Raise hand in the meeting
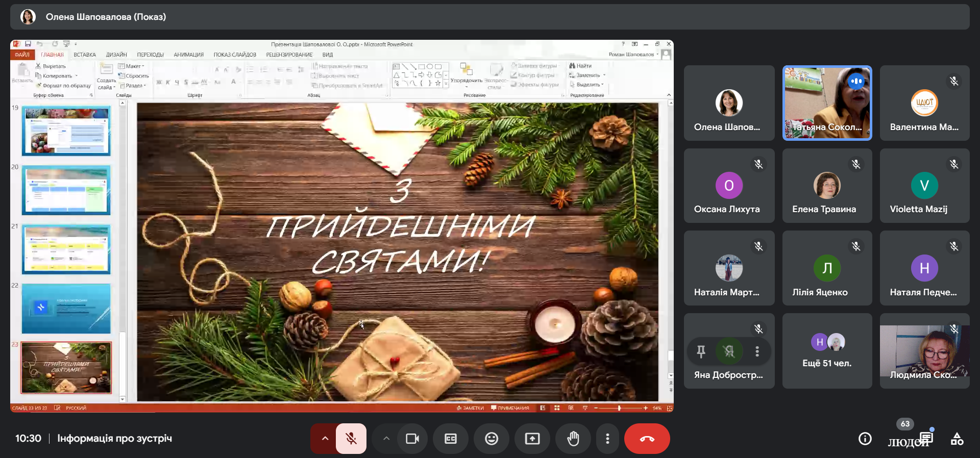This screenshot has width=980, height=458. pos(573,439)
